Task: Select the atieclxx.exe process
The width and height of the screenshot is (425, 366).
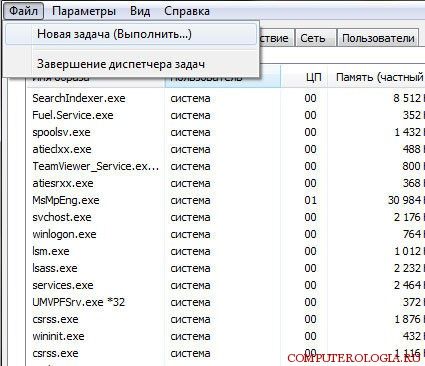Action: 62,149
